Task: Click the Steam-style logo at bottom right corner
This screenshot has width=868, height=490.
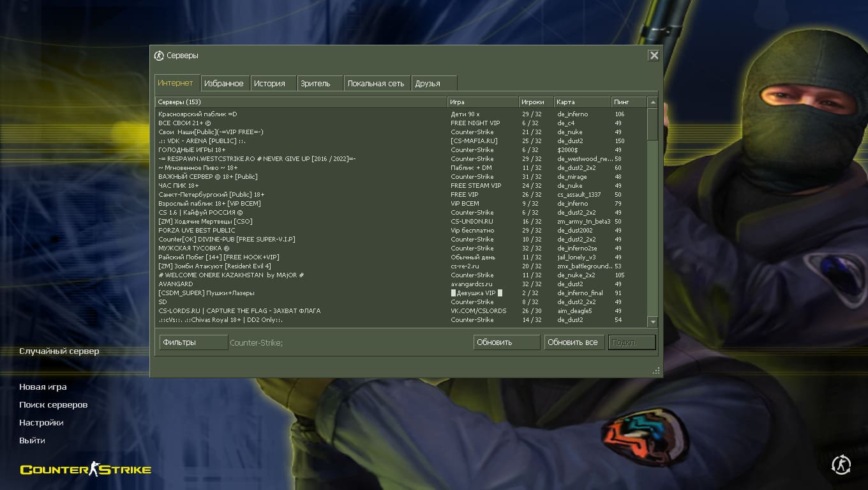Action: pos(841,464)
